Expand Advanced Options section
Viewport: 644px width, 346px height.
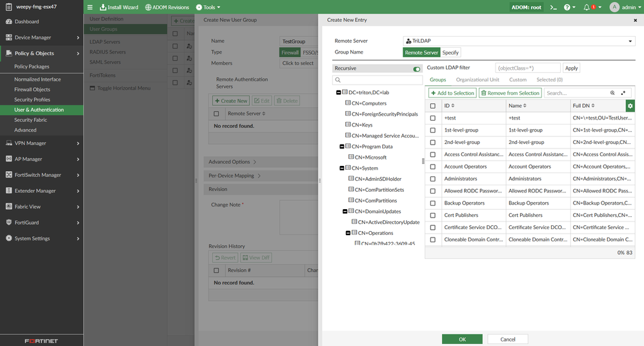tap(232, 162)
